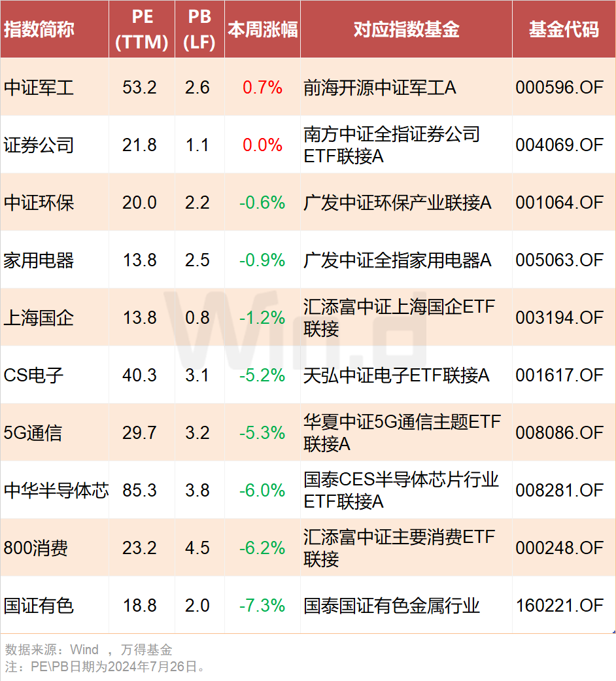Click the PB value 2.6
The height and width of the screenshot is (681, 616).
pos(197,88)
